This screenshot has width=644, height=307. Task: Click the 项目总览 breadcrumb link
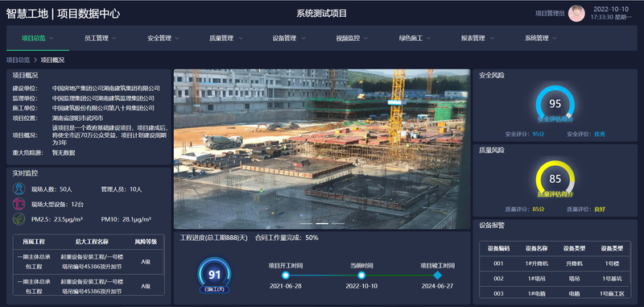18,60
